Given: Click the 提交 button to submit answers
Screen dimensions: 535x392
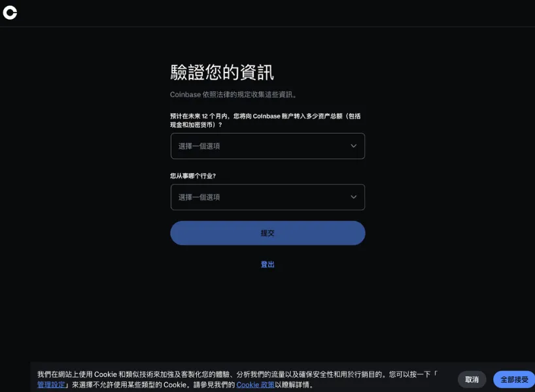Looking at the screenshot, I should (x=267, y=233).
